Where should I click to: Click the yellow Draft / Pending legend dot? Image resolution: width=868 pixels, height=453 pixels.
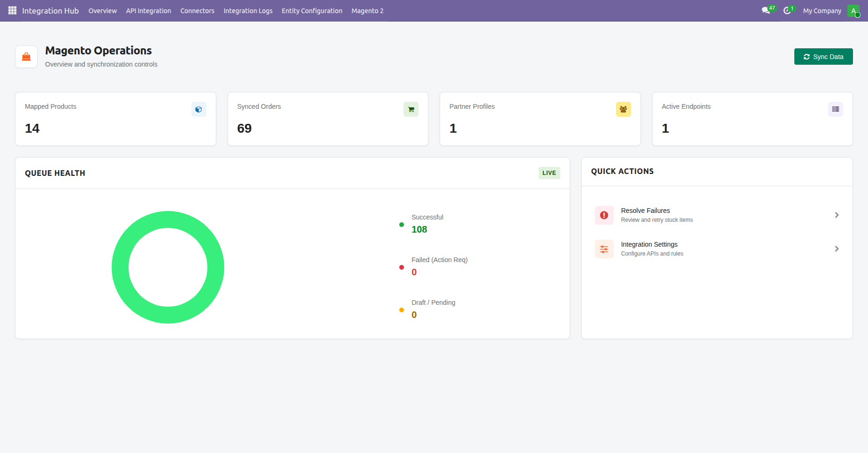pos(402,310)
